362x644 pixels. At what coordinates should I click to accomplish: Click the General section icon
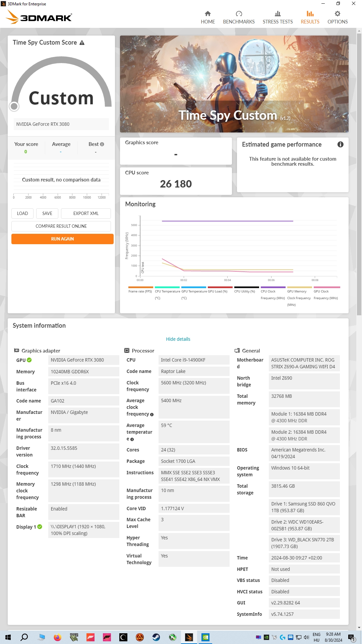[x=237, y=351]
